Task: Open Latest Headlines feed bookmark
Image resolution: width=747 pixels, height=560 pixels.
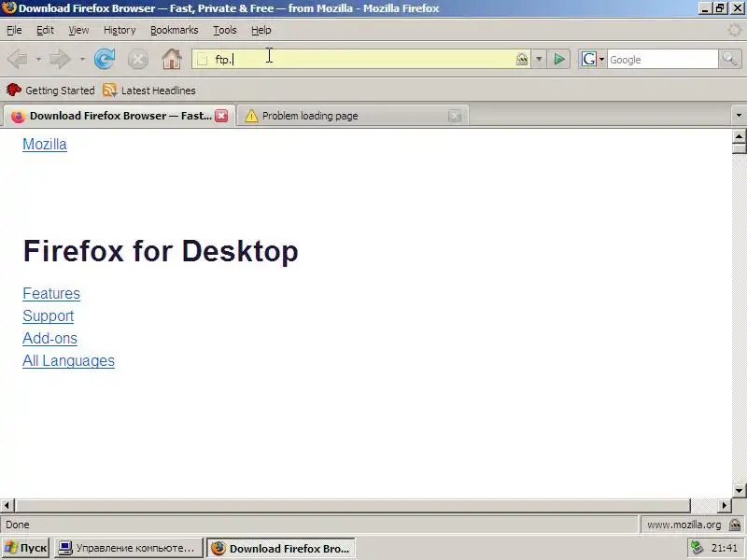Action: tap(149, 90)
